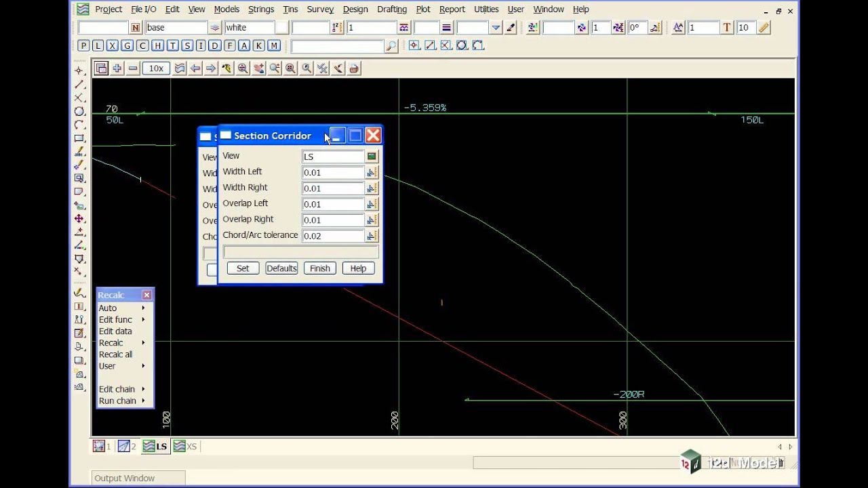
Task: Select the point tool at top of left toolbar
Action: [x=79, y=70]
